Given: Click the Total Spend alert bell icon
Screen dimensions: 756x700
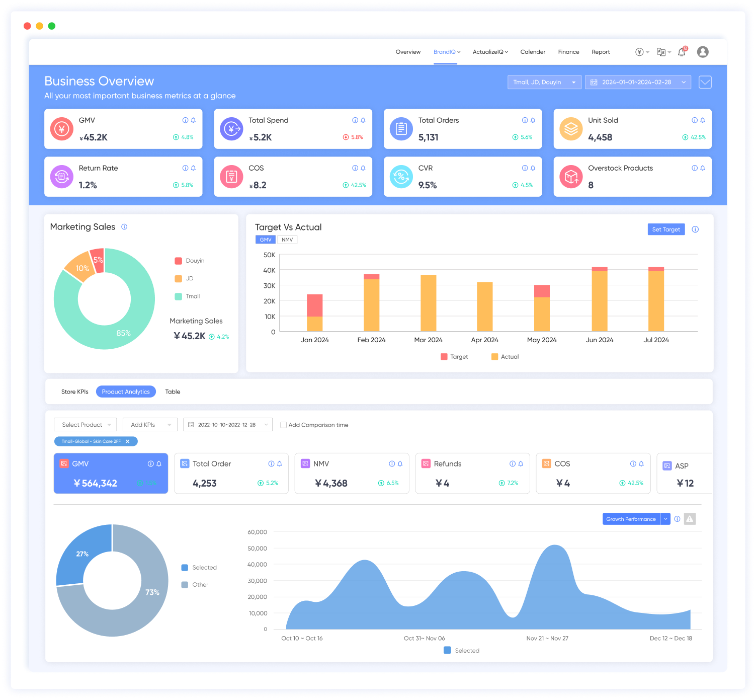Looking at the screenshot, I should coord(363,120).
